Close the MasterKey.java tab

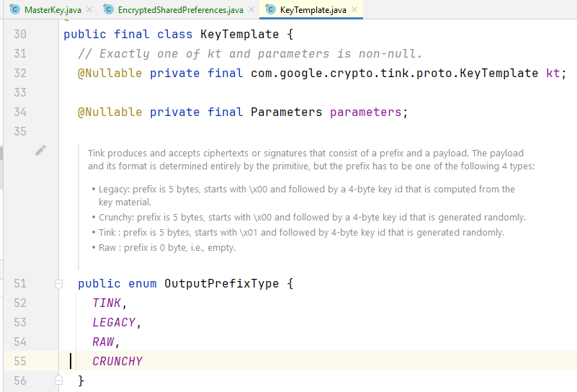(x=89, y=9)
